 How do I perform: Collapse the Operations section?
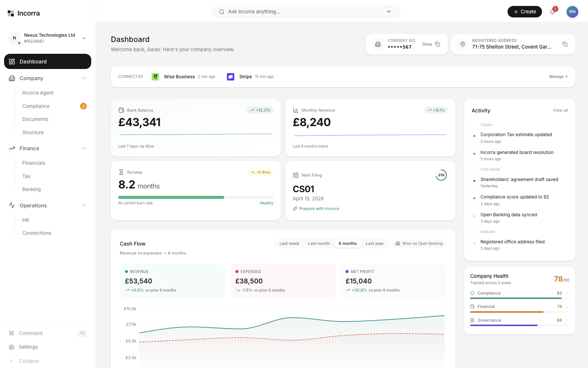tap(84, 206)
